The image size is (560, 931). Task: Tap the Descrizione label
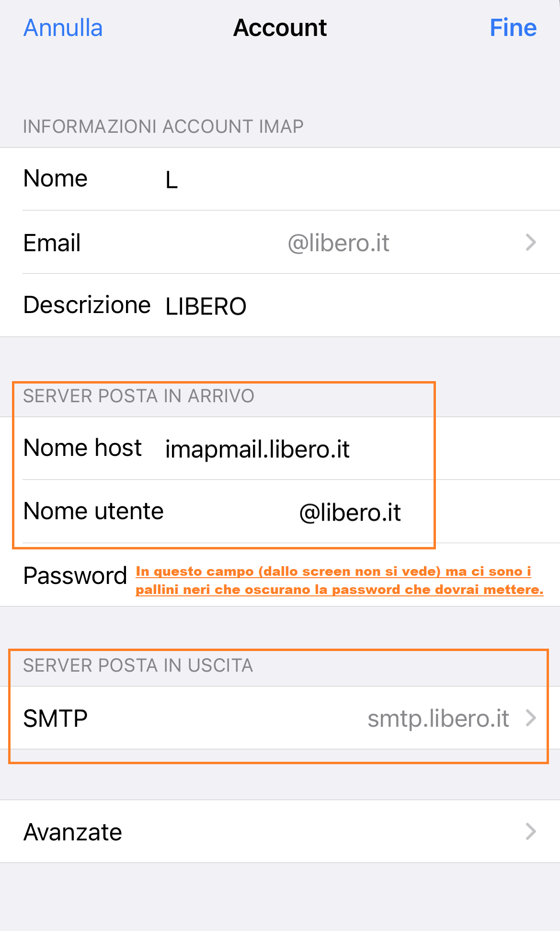pyautogui.click(x=87, y=305)
